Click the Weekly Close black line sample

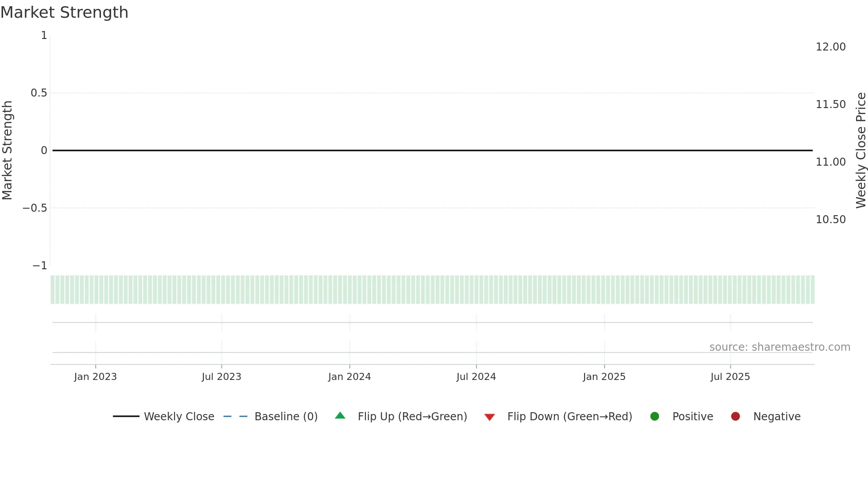(126, 416)
